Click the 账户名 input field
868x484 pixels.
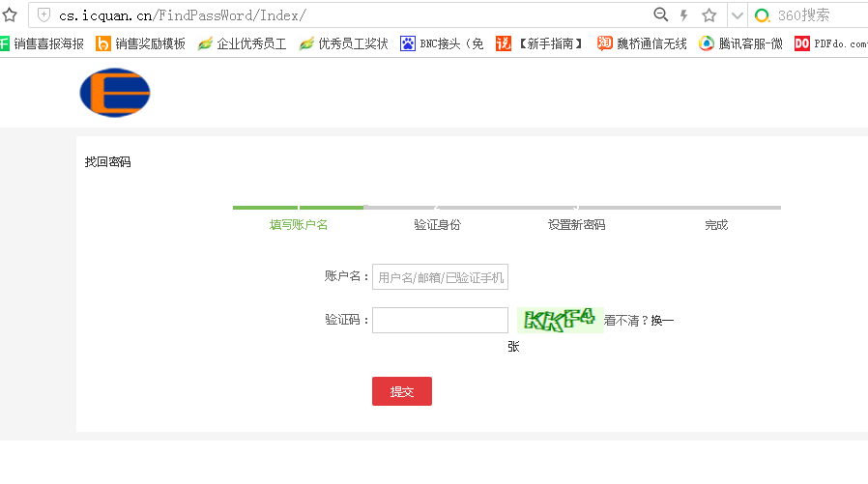point(440,277)
